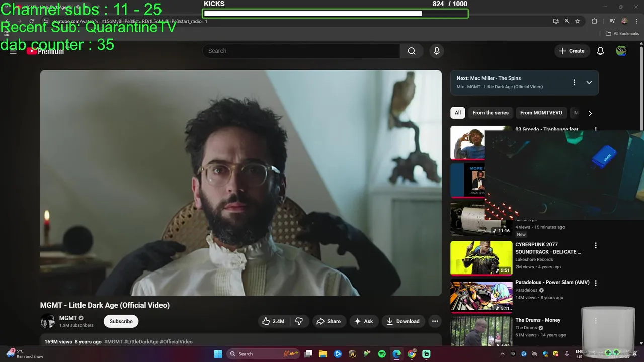Viewport: 644px width, 362px height.
Task: Download the video
Action: tap(403, 321)
